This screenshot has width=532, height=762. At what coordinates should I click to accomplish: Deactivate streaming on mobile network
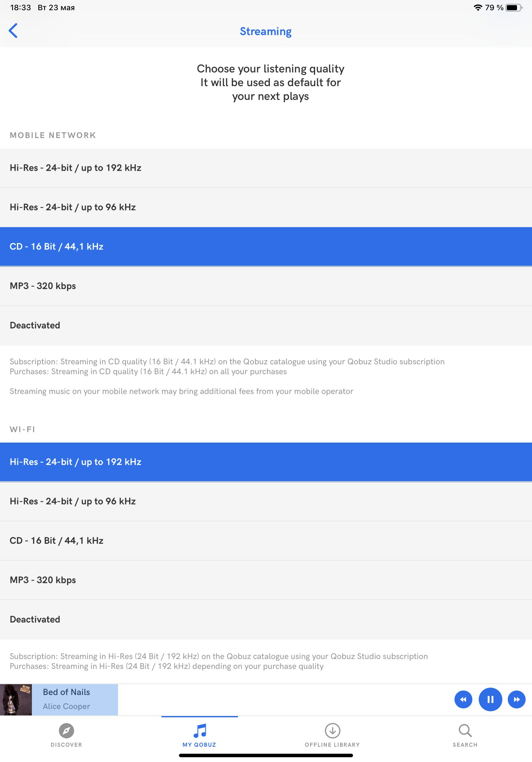tap(266, 325)
